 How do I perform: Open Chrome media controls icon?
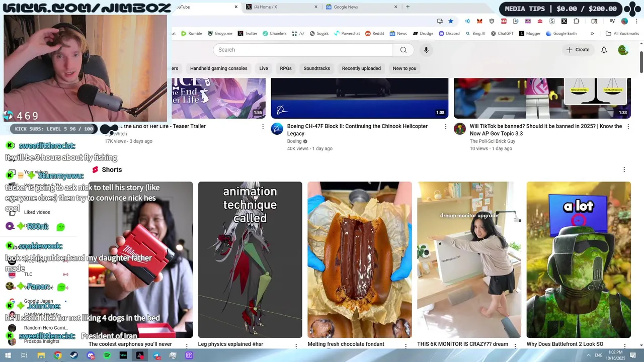(612, 21)
